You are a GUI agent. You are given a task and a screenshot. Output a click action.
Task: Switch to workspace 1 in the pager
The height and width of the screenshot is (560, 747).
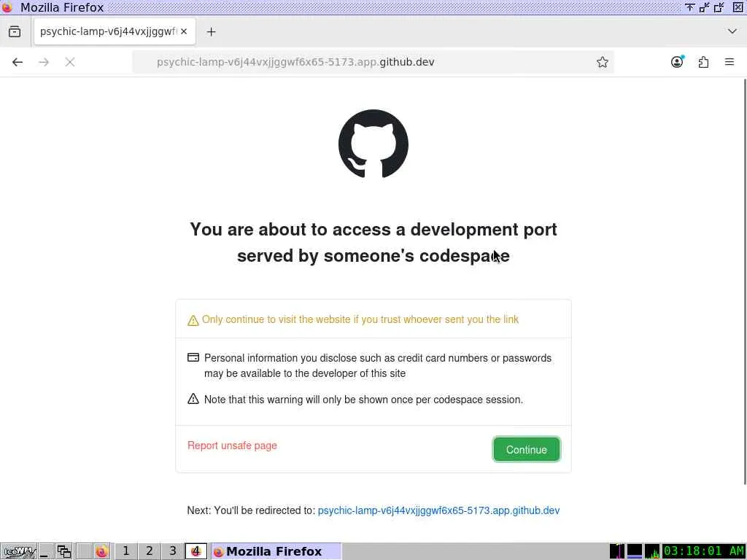(x=126, y=551)
